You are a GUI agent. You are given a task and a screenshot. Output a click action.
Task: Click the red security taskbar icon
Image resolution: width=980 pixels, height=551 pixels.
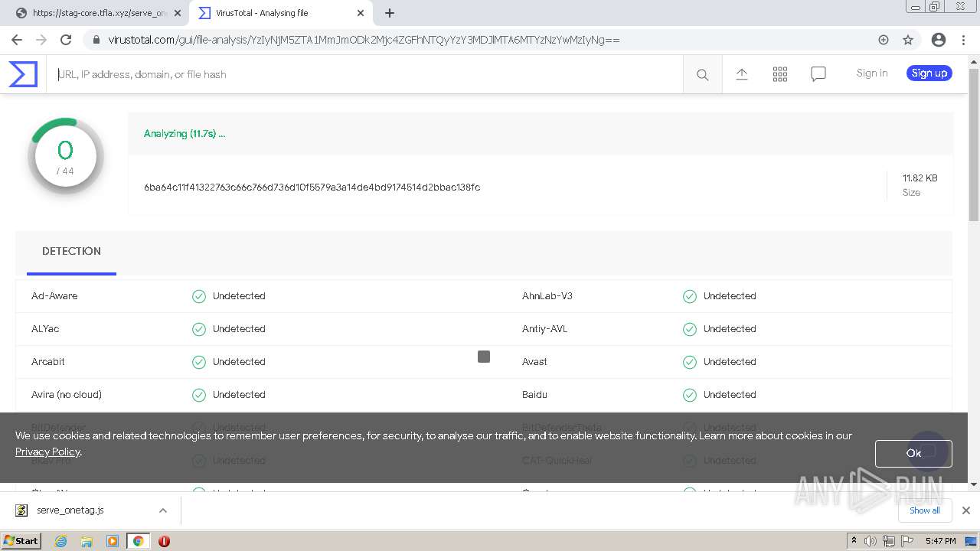click(x=164, y=541)
